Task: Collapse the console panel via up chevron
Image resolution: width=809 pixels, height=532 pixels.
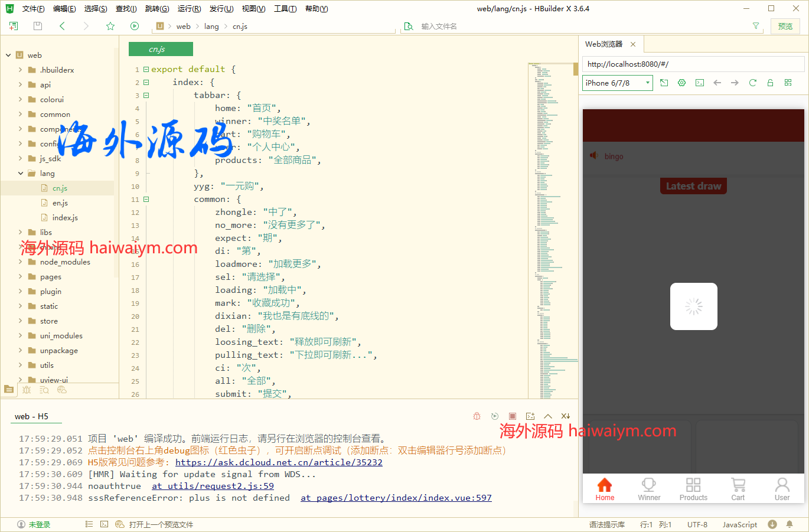Action: (x=548, y=416)
